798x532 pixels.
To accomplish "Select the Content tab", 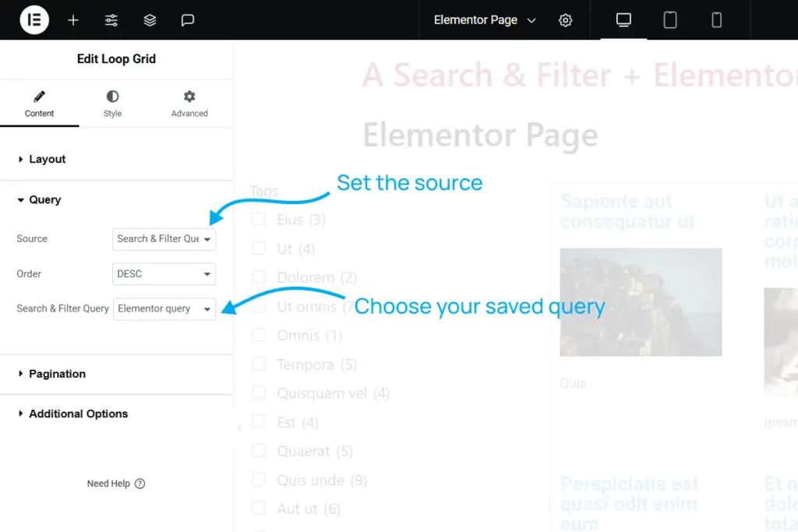I will click(39, 104).
